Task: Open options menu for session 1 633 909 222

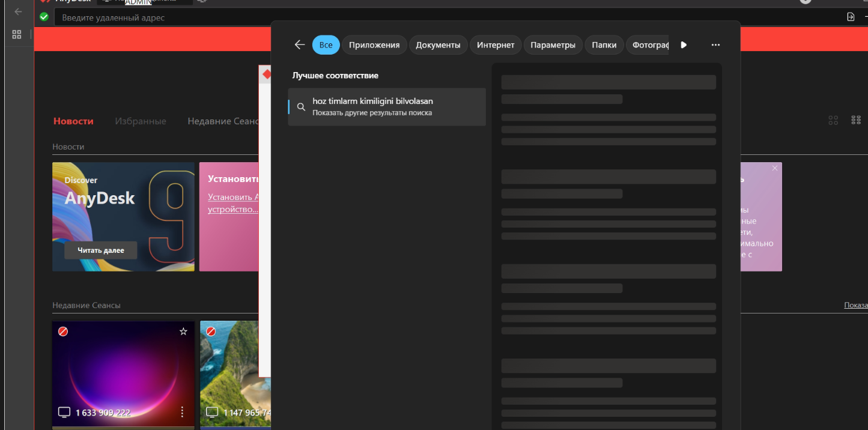Action: 182,412
